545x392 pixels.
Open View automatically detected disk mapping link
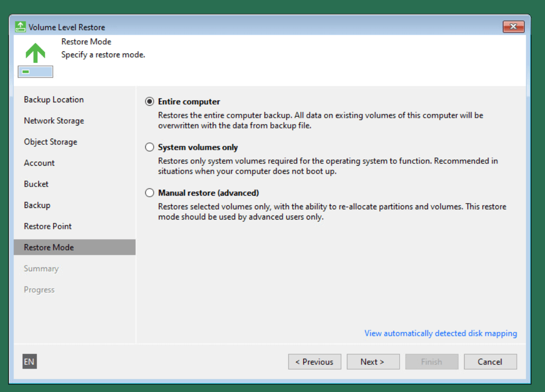pos(440,333)
